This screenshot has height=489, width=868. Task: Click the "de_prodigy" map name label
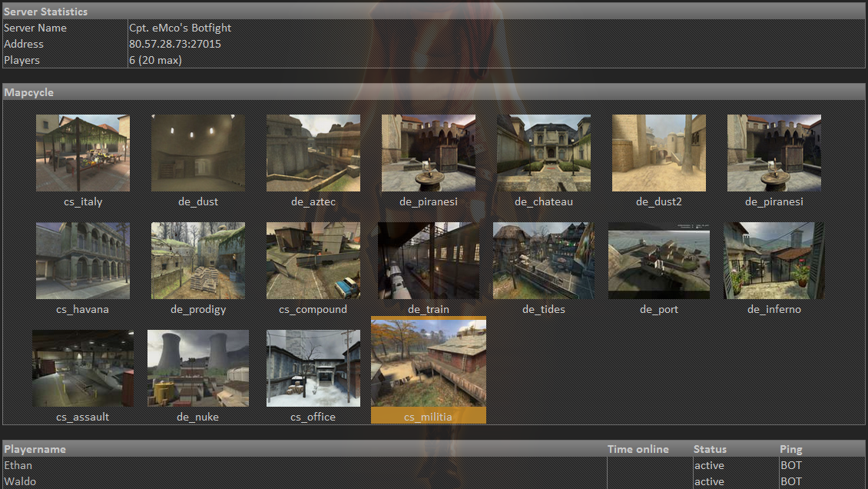tap(198, 309)
